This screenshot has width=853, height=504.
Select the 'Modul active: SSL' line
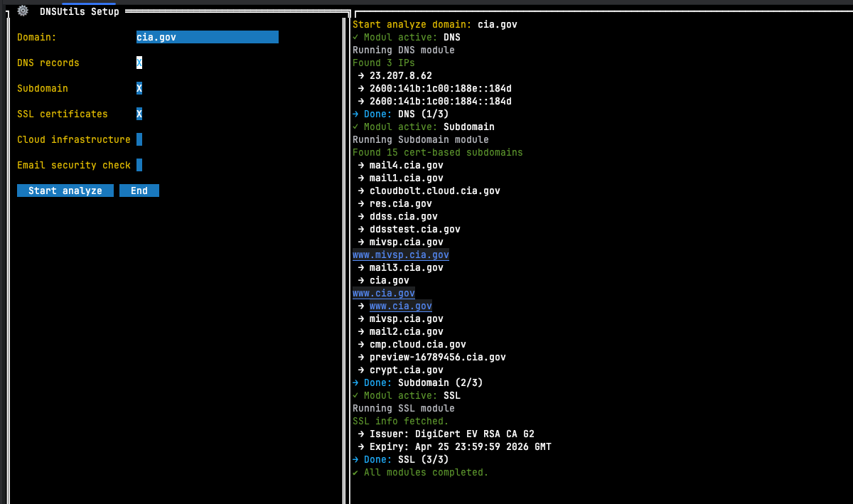[x=407, y=395]
